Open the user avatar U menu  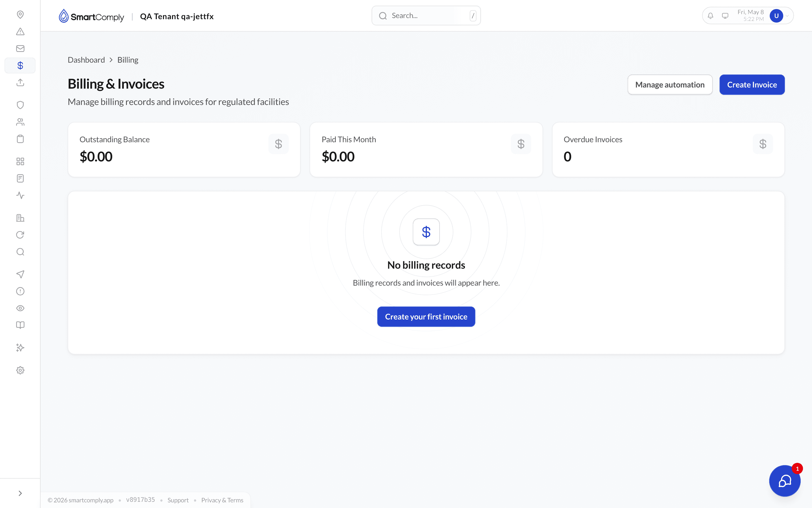[776, 16]
